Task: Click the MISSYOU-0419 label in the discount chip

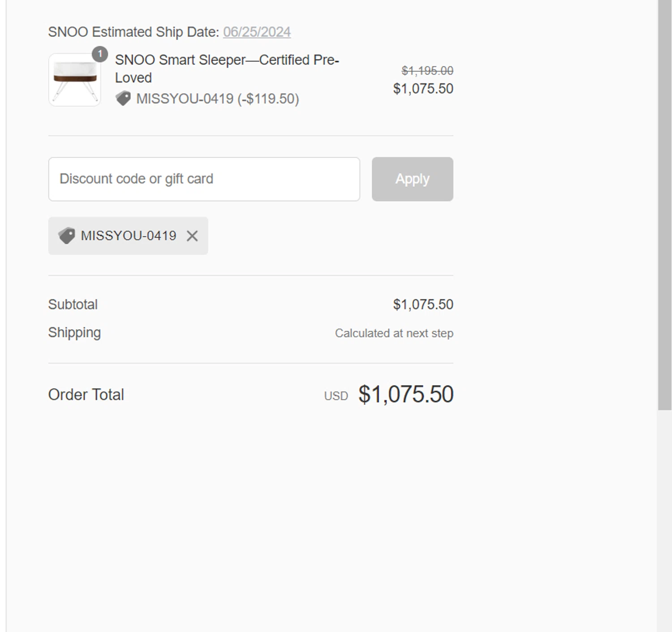Action: [x=129, y=236]
